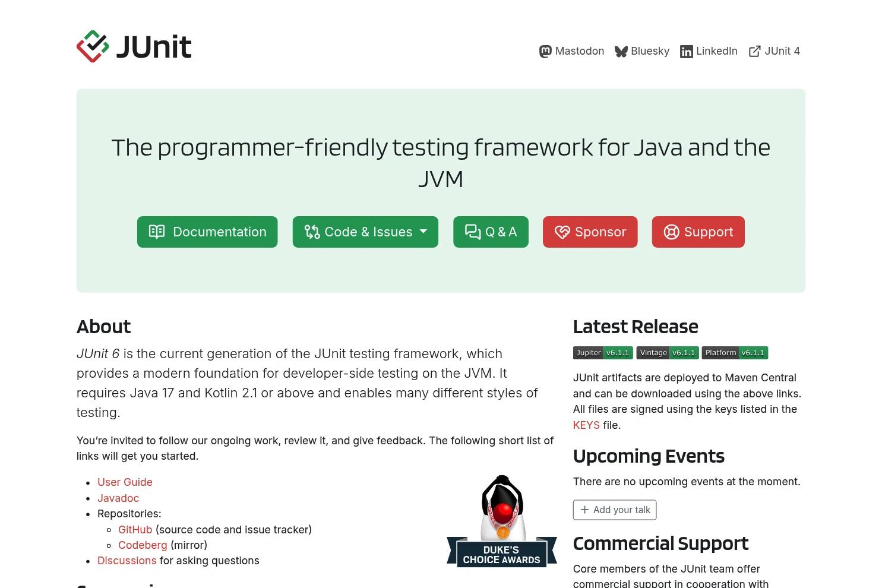Screen dimensions: 882x588
Task: Open the LinkedIn link text
Action: (x=717, y=51)
